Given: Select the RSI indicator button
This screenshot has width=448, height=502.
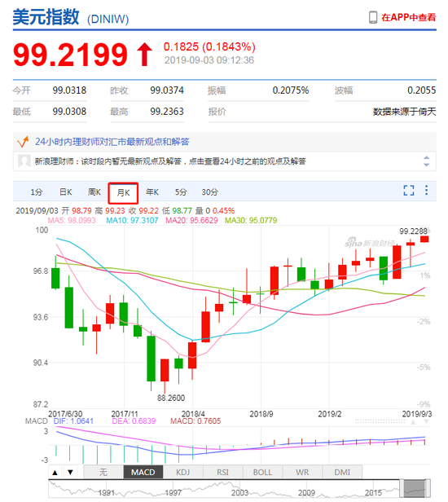Looking at the screenshot, I should pos(222,472).
